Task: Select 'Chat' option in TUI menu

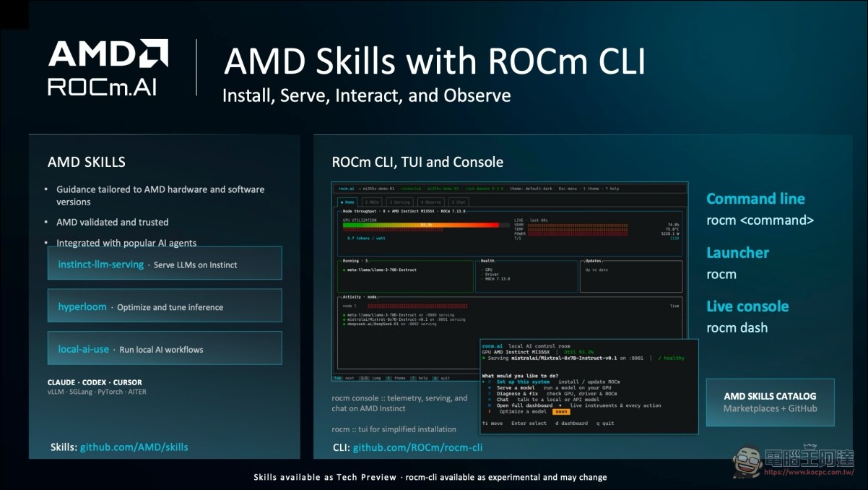Action: coord(503,400)
